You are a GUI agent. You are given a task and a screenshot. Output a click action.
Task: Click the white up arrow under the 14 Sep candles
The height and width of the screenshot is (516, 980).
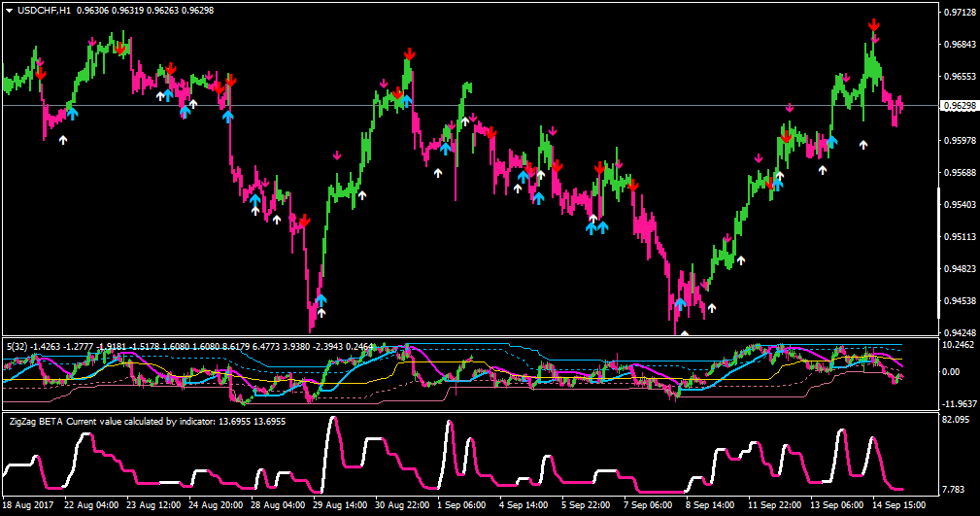pyautogui.click(x=863, y=145)
